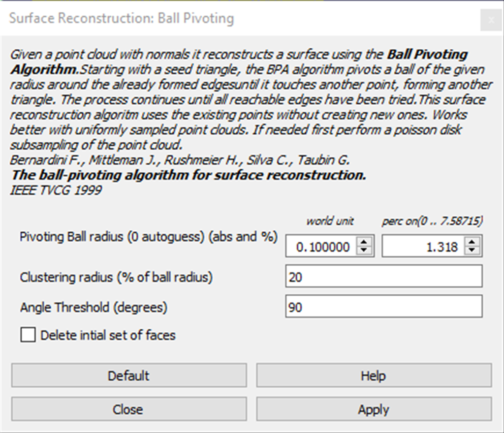Click the Close button at the bottom

[128, 409]
